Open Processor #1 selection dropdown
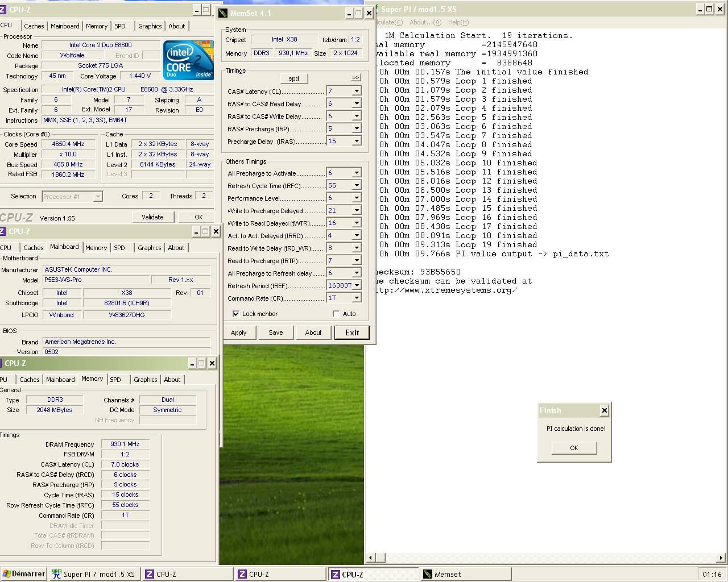 pos(98,197)
